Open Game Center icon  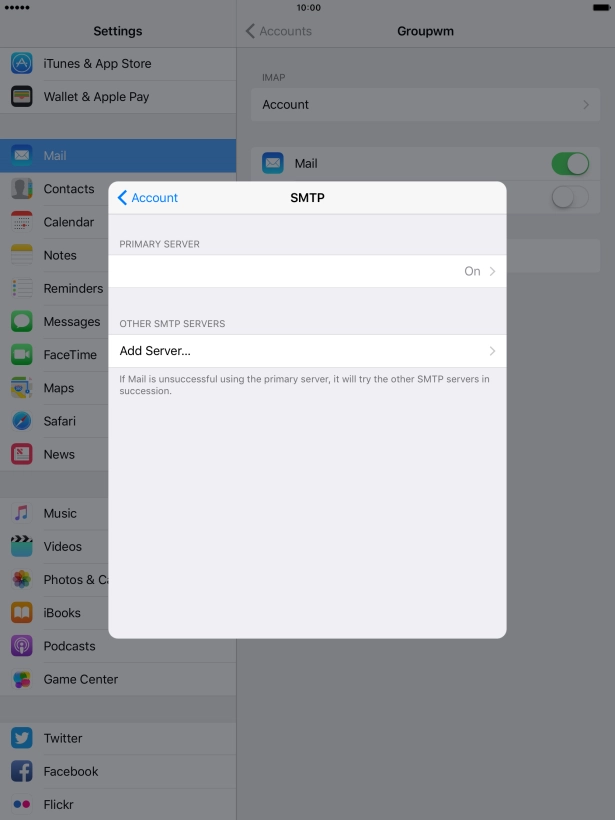tap(22, 679)
